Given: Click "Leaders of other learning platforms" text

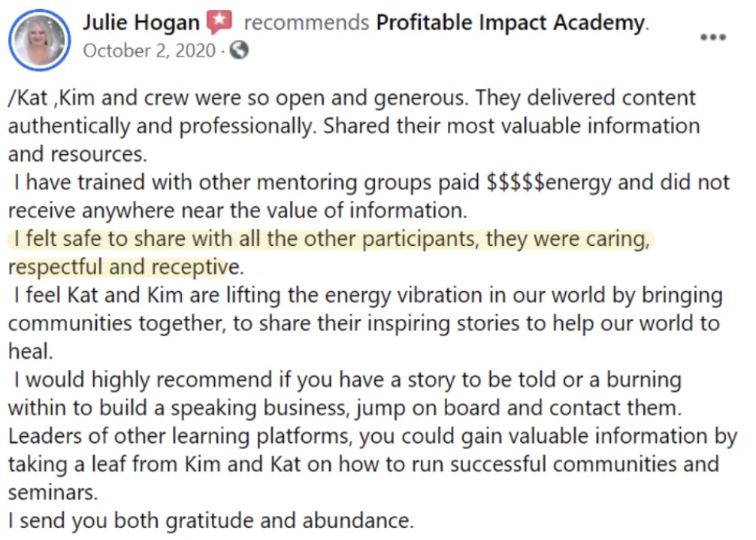Looking at the screenshot, I should (178, 436).
